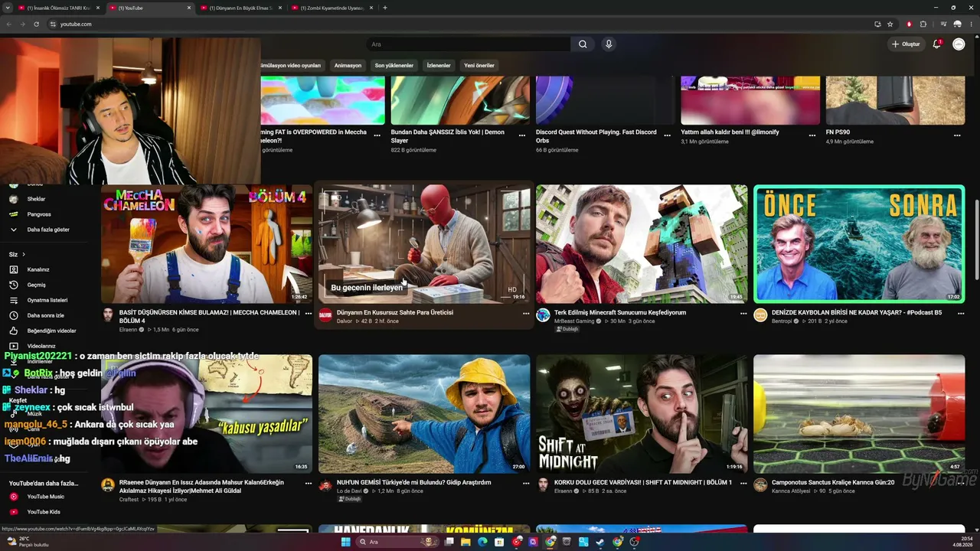Viewport: 980px width, 551px height.
Task: Open more options for Camponotus Sanctus video
Action: point(961,483)
